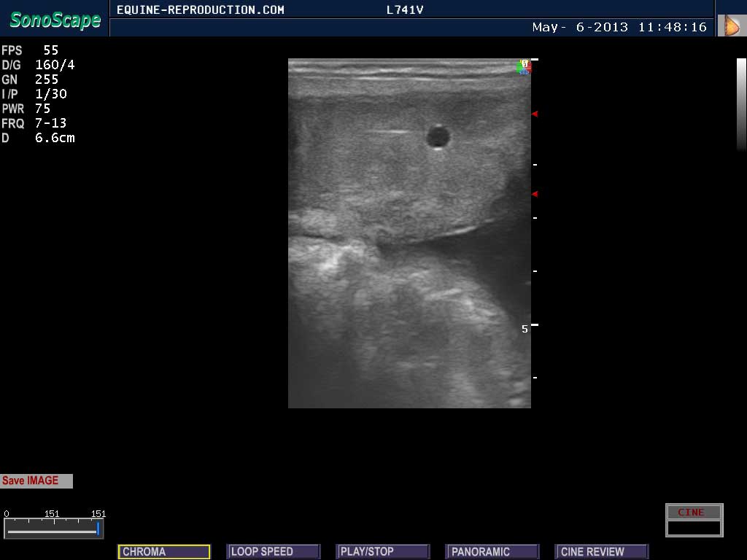Click the 5 cm depth marker
The height and width of the screenshot is (560, 747).
tap(525, 329)
